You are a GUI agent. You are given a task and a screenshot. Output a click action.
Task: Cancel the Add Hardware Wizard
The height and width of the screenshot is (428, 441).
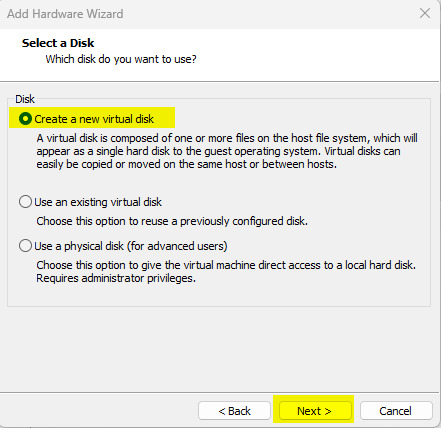(x=396, y=411)
